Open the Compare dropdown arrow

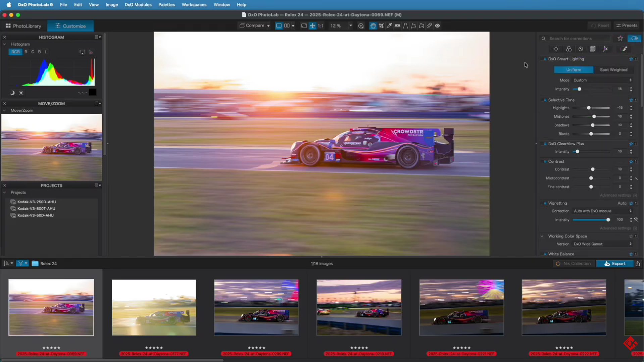[268, 26]
